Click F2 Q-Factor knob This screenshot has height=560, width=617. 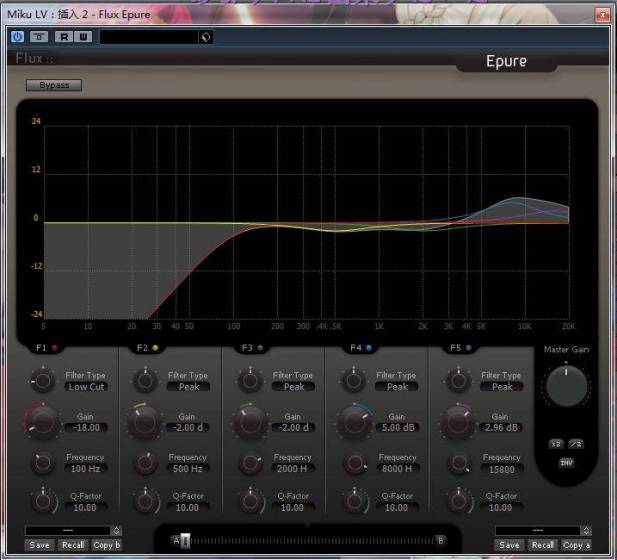click(146, 501)
